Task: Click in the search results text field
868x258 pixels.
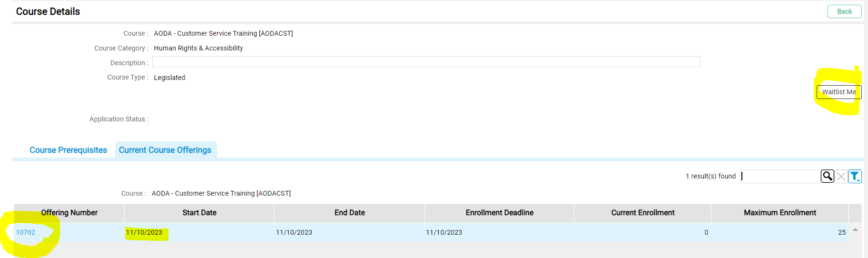Action: [780, 176]
